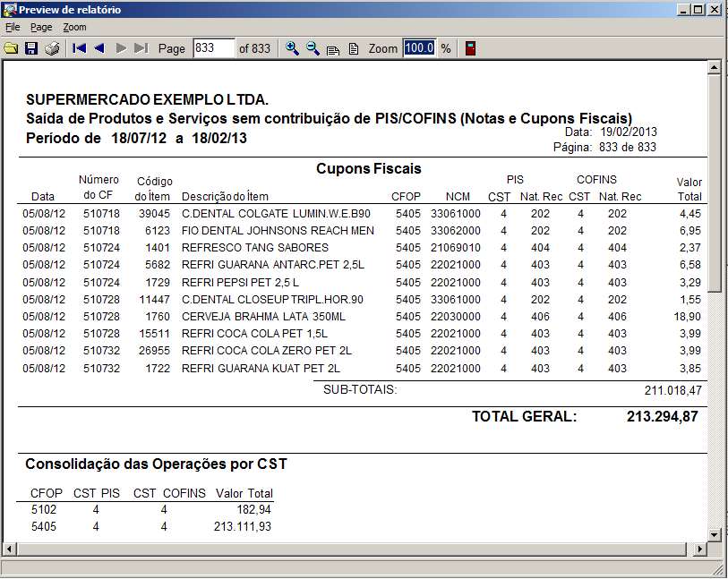This screenshot has width=728, height=579.
Task: Click the Cupons Fiscais section heading
Action: coord(369,168)
